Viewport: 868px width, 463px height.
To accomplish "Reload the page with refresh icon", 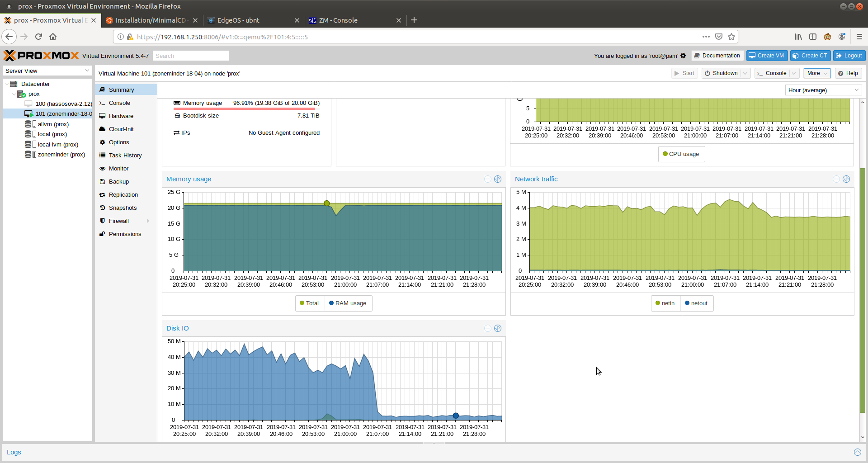I will tap(38, 37).
